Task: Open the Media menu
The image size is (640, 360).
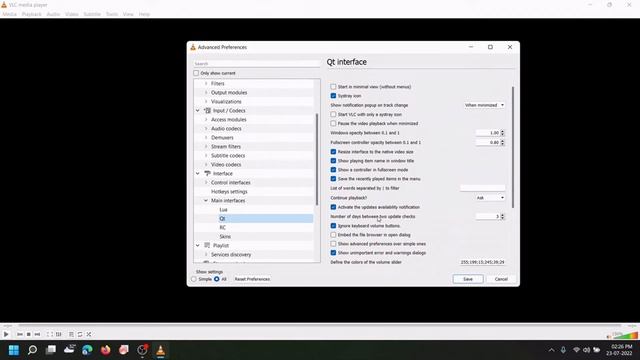Action: click(x=9, y=14)
